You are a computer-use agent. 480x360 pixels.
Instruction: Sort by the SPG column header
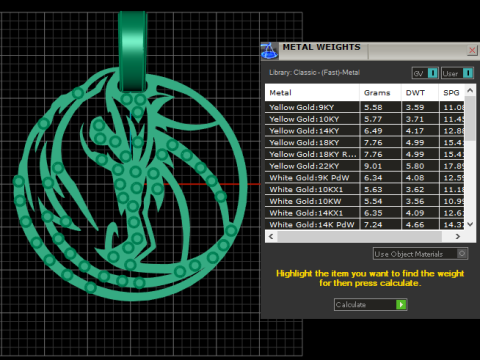point(451,93)
